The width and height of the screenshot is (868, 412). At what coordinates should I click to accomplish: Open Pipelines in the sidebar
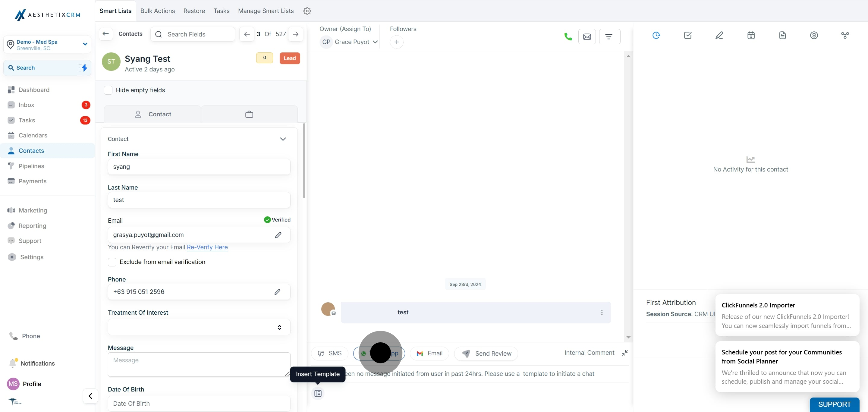tap(31, 166)
